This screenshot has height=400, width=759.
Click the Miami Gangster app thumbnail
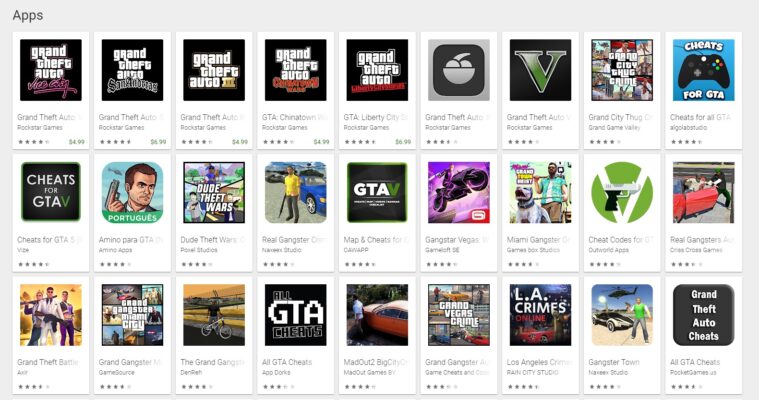[x=540, y=192]
